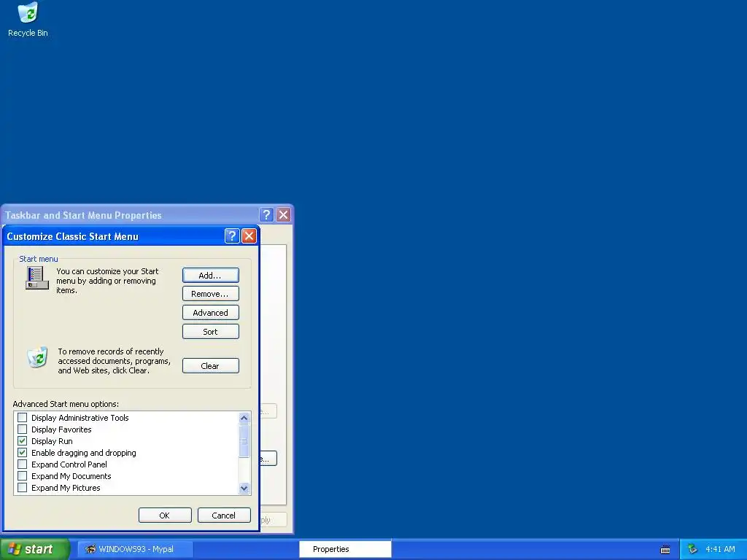Enable Display Favorites checkbox
This screenshot has width=747, height=560.
pos(22,429)
